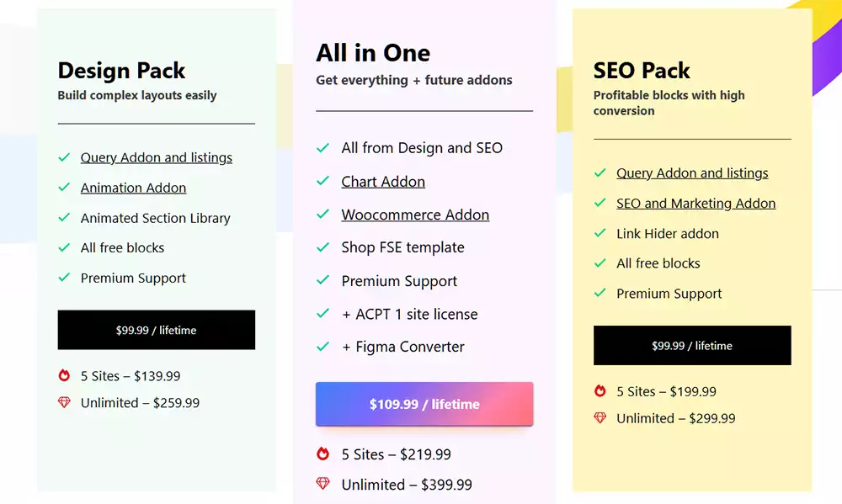
Task: Click the checkmark next to Figma Converter
Action: pos(322,347)
